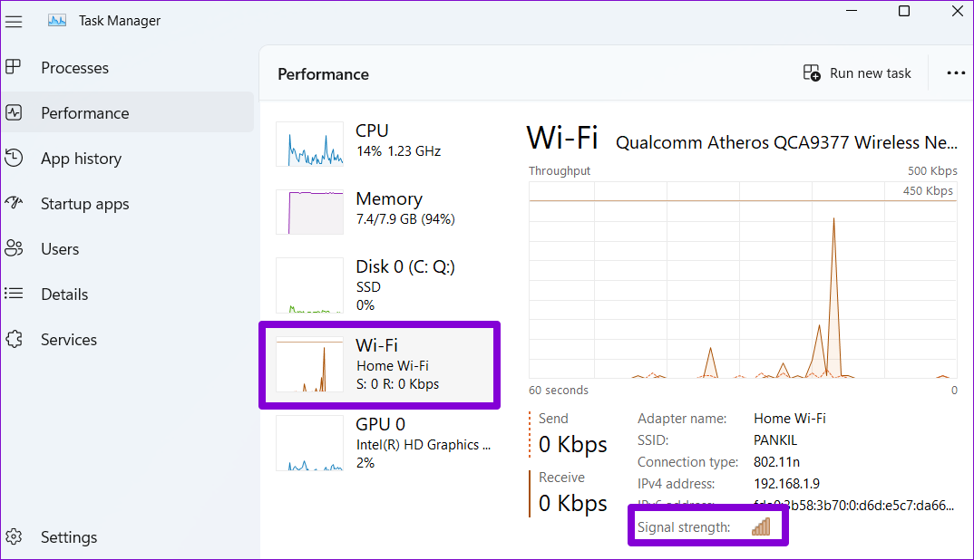Click the Run new task icon

point(812,73)
